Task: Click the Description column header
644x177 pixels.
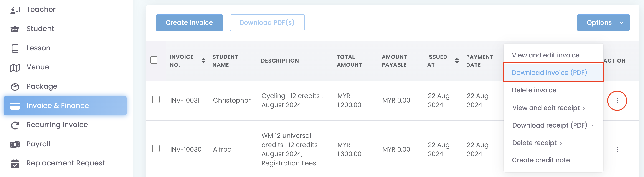Action: (280, 61)
